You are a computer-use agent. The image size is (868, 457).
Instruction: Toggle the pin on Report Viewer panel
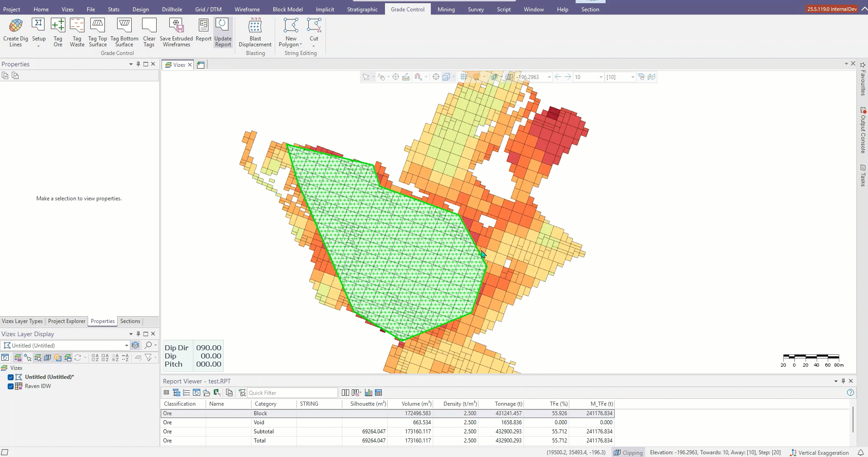[x=843, y=381]
